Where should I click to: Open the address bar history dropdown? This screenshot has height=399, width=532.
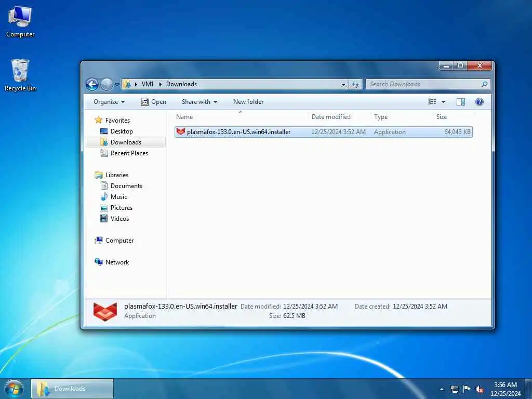343,85
